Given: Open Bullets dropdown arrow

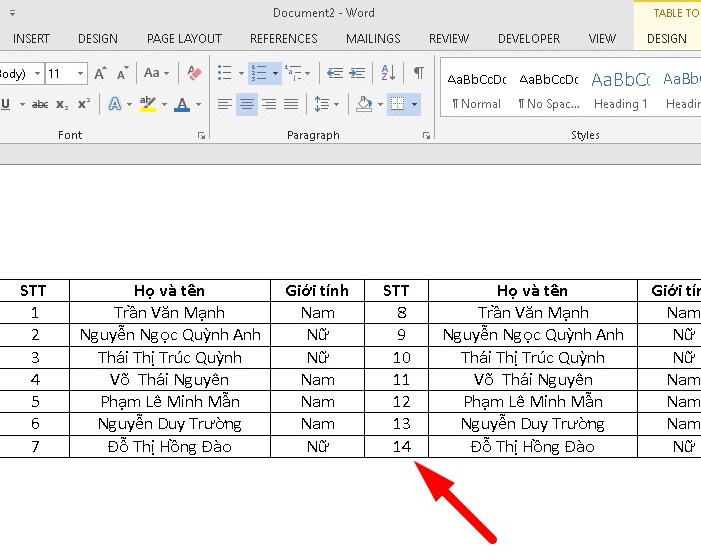Looking at the screenshot, I should coord(241,73).
